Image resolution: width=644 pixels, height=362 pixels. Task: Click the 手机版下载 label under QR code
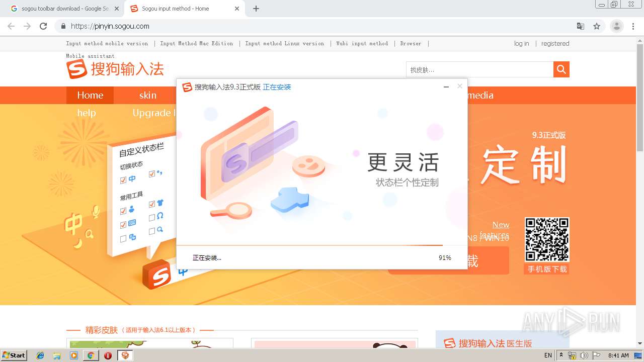pos(547,269)
